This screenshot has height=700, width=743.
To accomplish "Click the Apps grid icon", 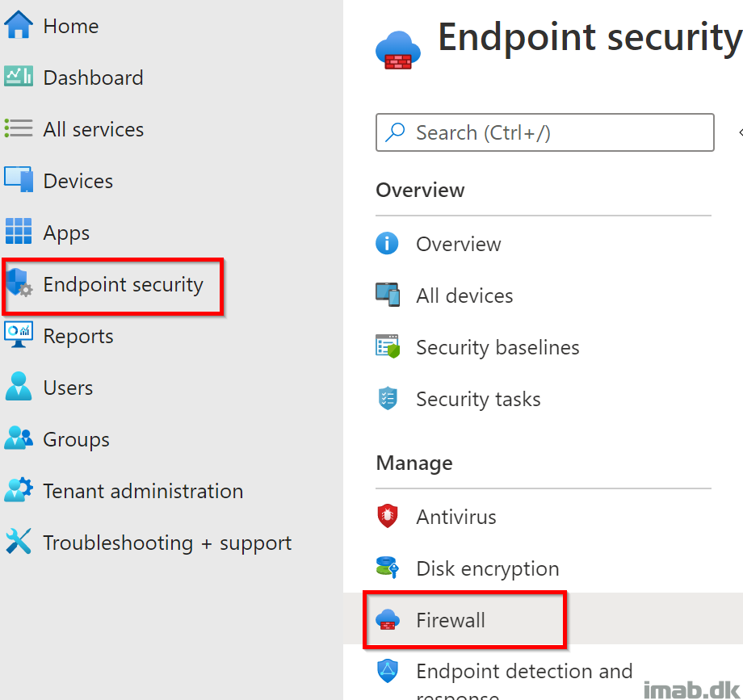I will point(19,231).
